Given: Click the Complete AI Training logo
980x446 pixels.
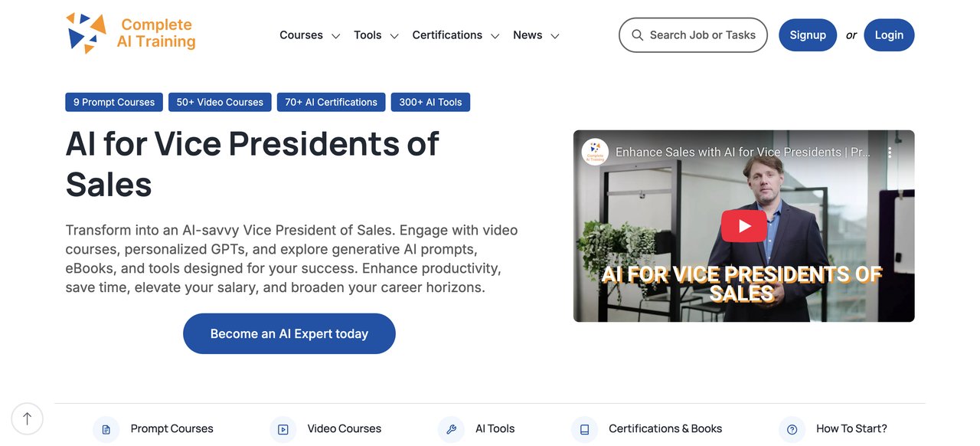Looking at the screenshot, I should [130, 34].
